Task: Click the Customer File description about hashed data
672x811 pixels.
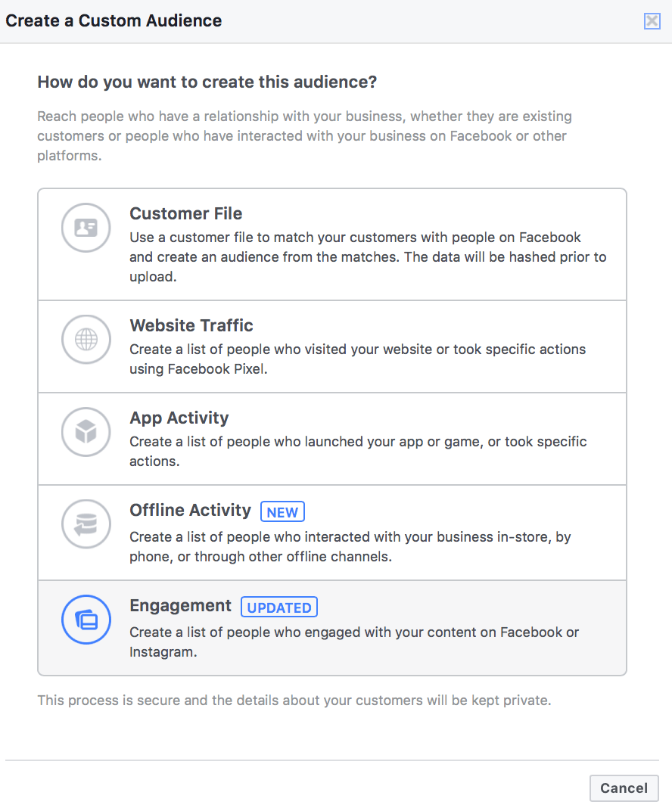Action: (368, 257)
